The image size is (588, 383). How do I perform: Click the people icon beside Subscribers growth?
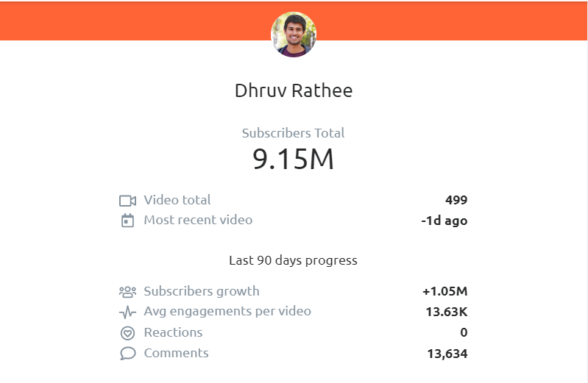coord(127,292)
